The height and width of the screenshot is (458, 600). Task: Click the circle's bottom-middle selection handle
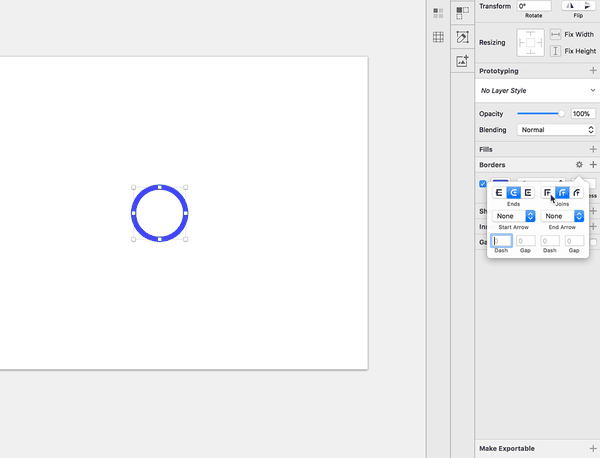[x=160, y=240]
